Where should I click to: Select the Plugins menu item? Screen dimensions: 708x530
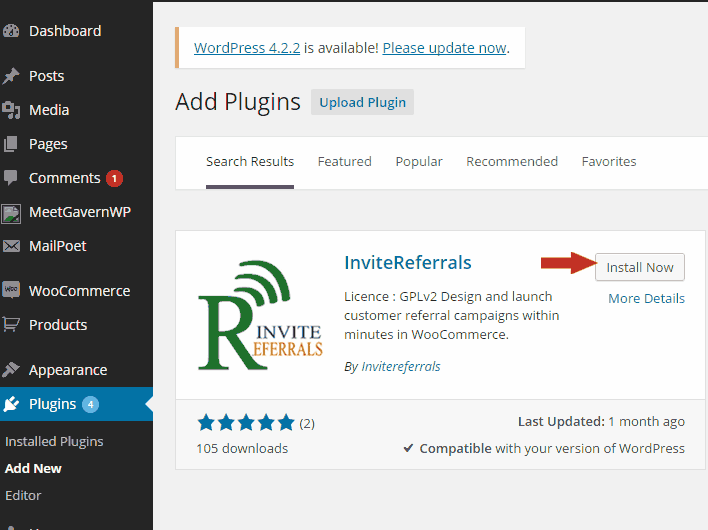tap(76, 404)
